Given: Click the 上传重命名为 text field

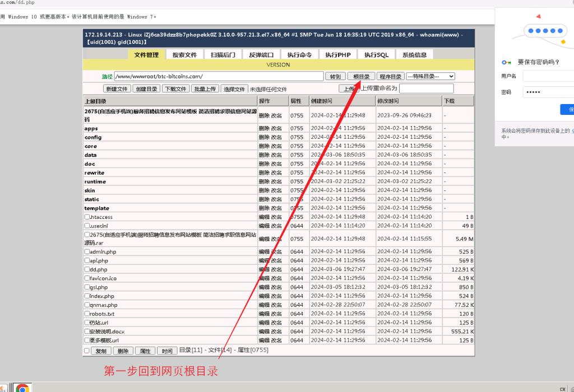Looking at the screenshot, I should tap(426, 88).
